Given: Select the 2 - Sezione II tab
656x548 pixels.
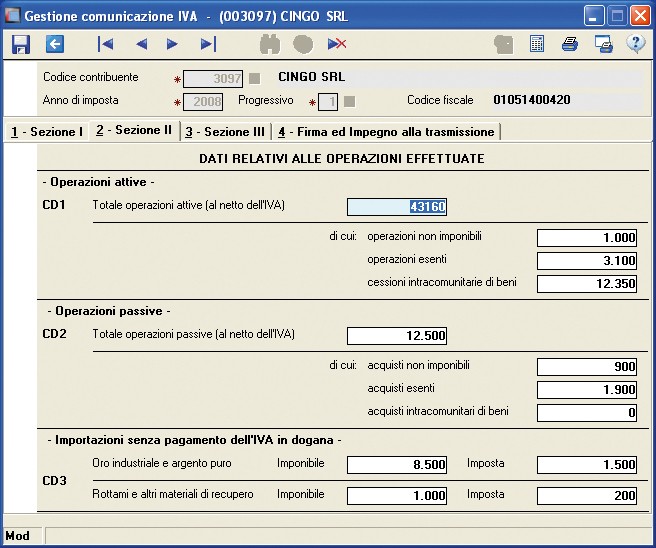Looking at the screenshot, I should [x=134, y=130].
